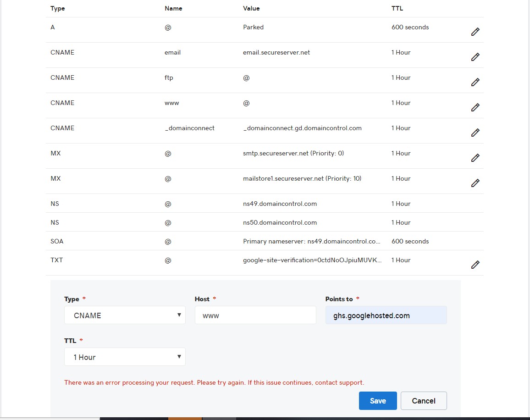
Task: Select the google-site-verification TXT value
Action: point(312,260)
